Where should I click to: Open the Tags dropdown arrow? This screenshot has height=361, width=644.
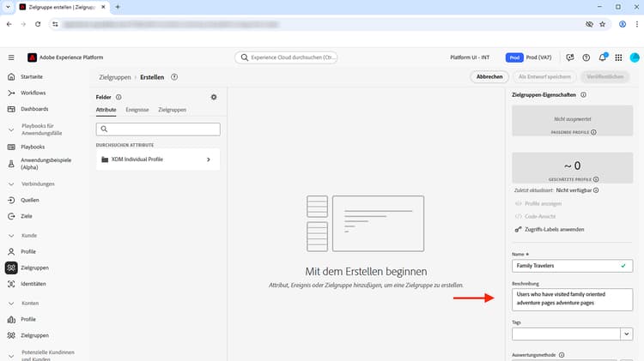(626, 334)
